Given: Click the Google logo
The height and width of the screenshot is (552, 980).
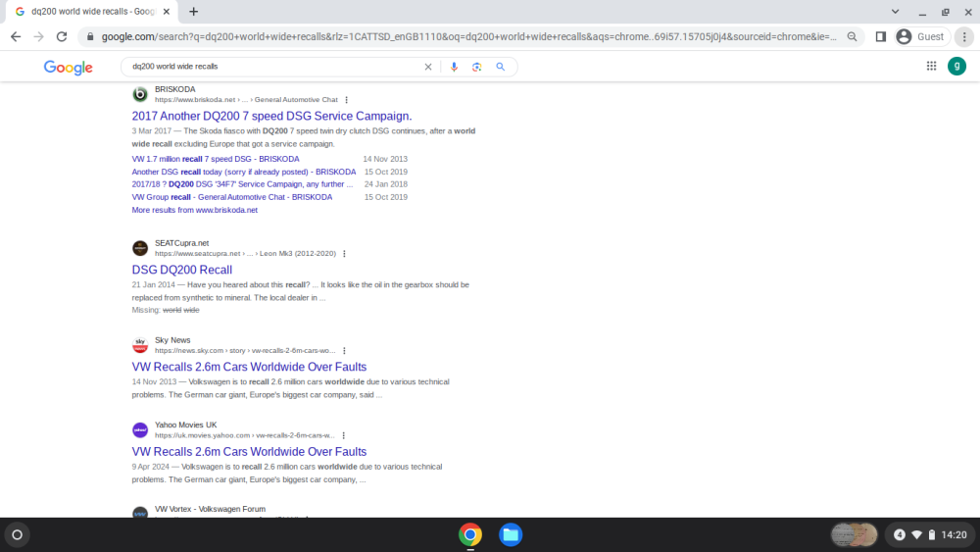Looking at the screenshot, I should 69,67.
